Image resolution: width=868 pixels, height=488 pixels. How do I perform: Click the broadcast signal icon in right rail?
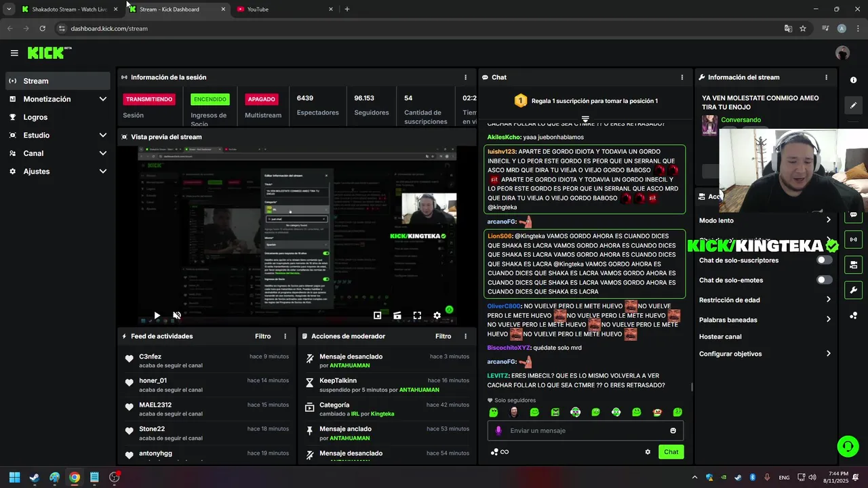853,239
